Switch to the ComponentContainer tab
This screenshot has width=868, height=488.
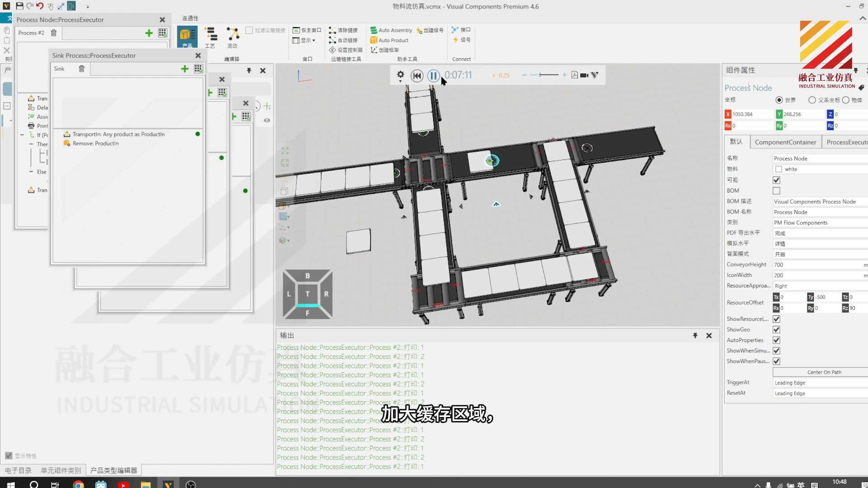point(785,142)
